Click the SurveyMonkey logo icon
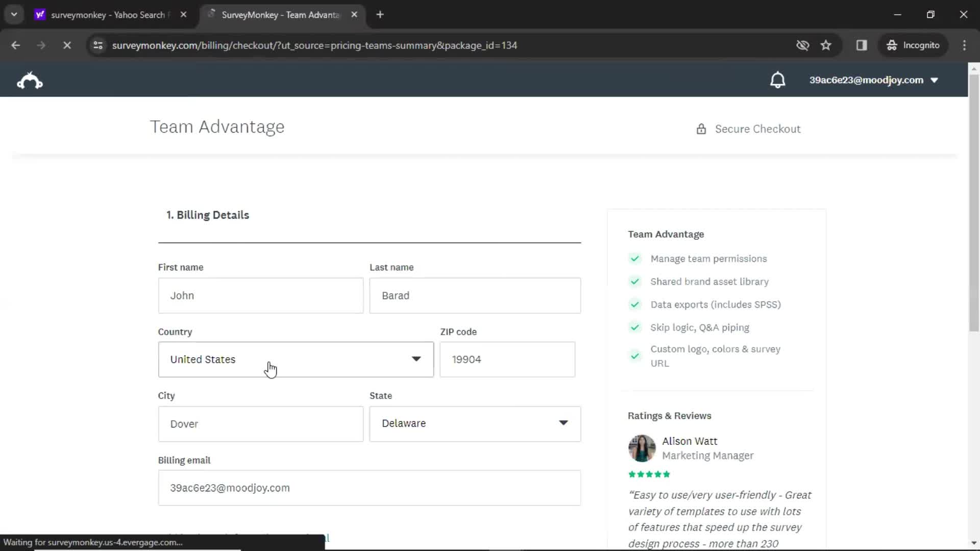The height and width of the screenshot is (551, 980). (x=30, y=80)
